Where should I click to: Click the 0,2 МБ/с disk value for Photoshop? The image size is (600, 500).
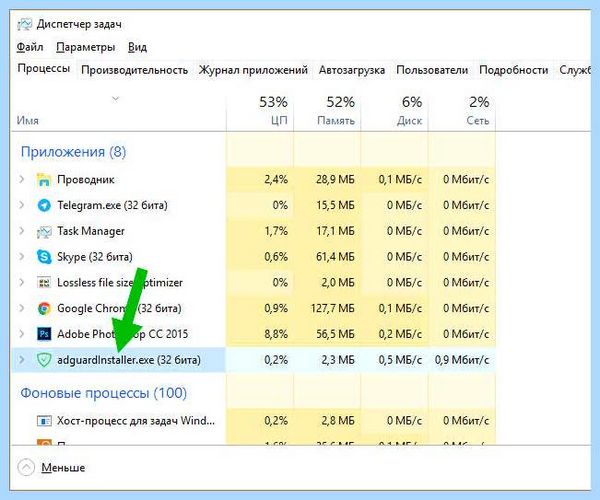pos(400,334)
